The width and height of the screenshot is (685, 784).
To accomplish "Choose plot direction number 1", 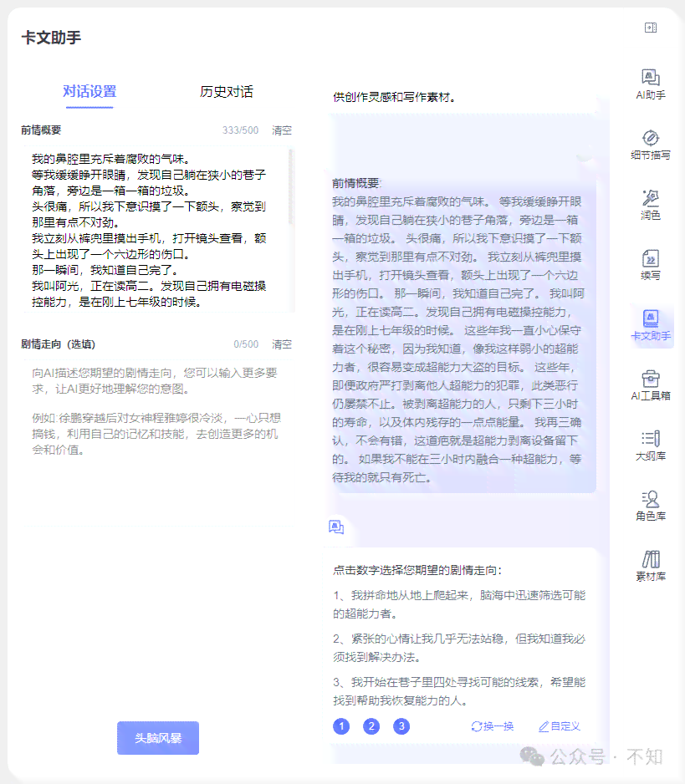I will pos(341,726).
